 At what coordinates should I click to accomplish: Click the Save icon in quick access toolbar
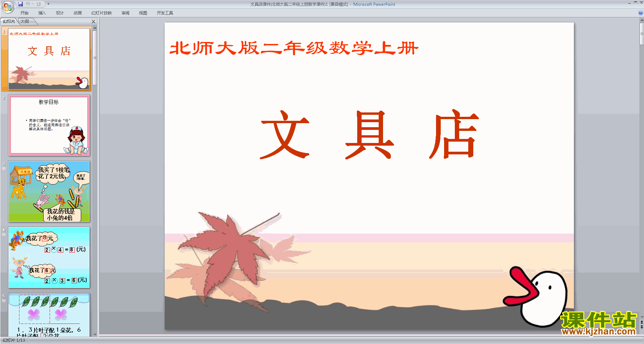click(x=20, y=4)
